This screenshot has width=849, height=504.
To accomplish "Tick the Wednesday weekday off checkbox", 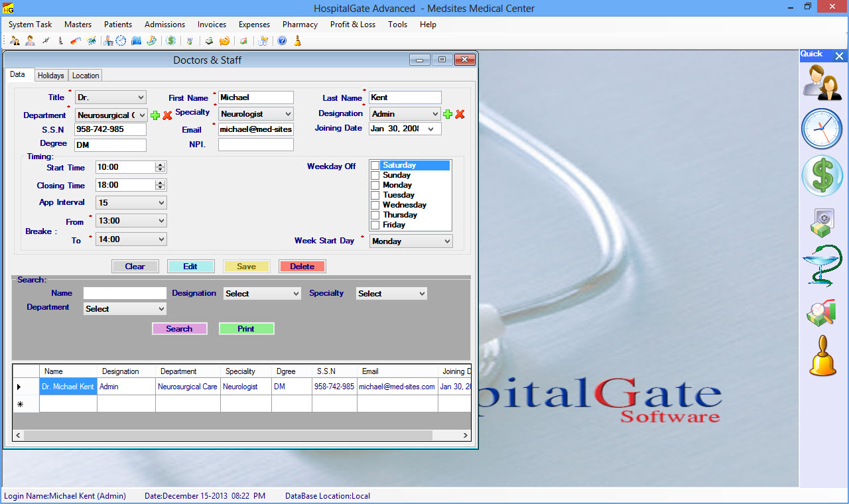I will (x=375, y=205).
